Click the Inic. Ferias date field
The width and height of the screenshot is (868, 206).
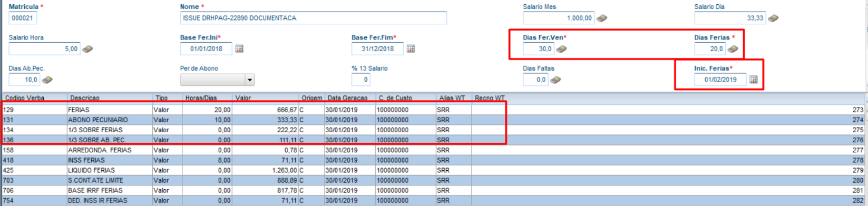720,80
